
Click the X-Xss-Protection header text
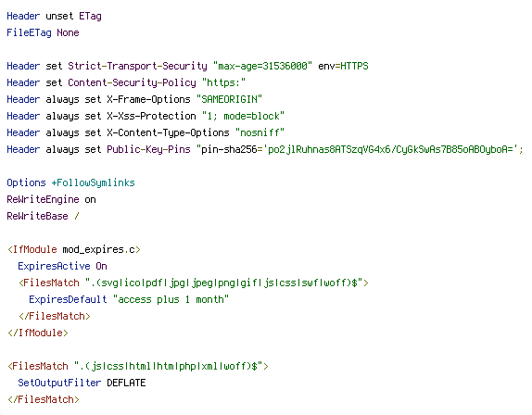(x=151, y=116)
